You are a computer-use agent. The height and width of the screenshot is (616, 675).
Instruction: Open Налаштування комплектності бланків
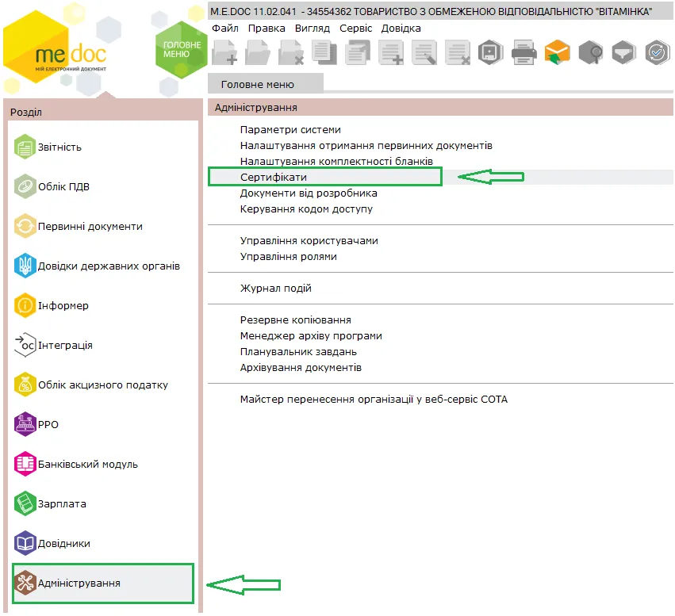click(x=336, y=161)
